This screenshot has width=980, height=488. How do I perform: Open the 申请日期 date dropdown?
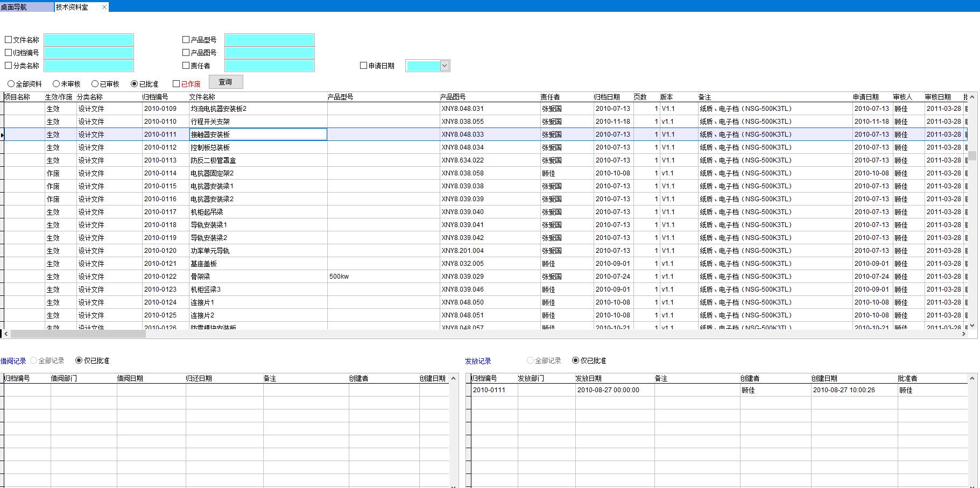pos(445,66)
